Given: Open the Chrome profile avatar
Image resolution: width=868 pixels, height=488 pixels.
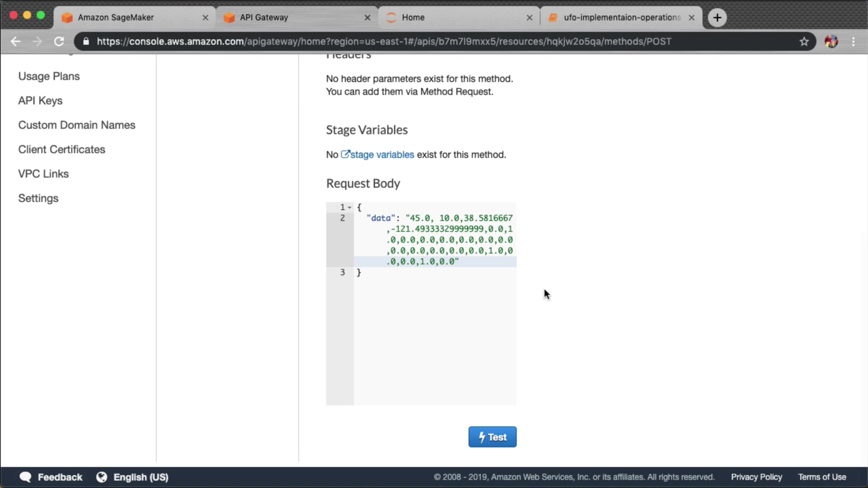Looking at the screenshot, I should (x=831, y=42).
